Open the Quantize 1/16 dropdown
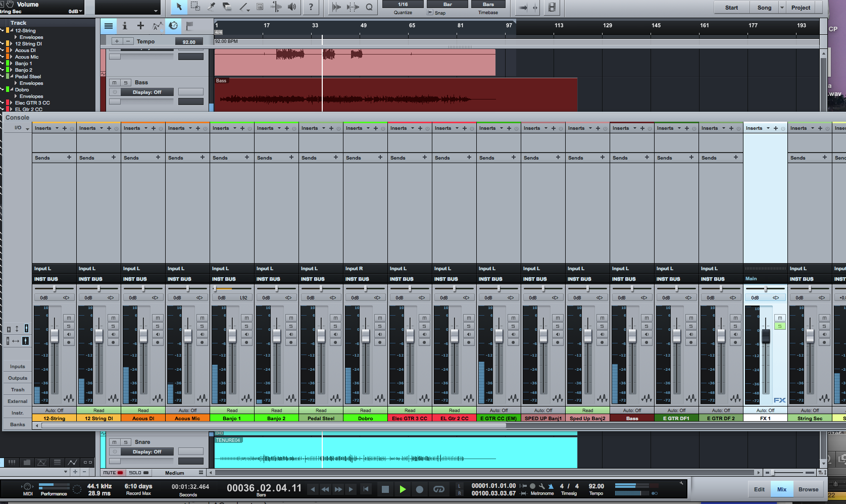The image size is (846, 504). click(x=403, y=5)
